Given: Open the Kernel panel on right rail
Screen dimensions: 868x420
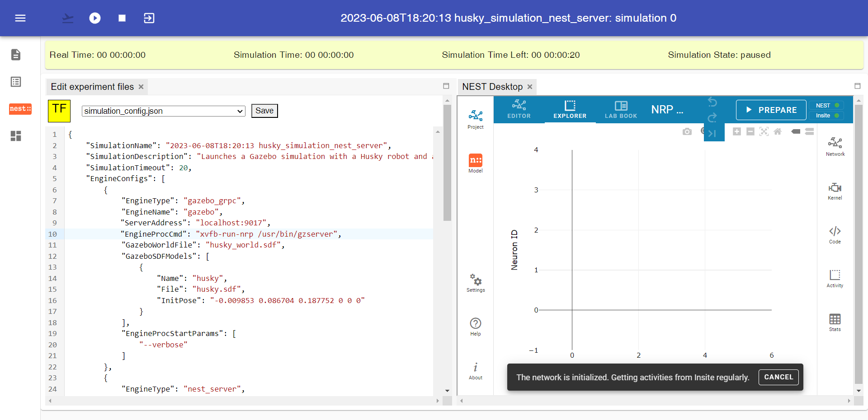Looking at the screenshot, I should click(x=835, y=191).
